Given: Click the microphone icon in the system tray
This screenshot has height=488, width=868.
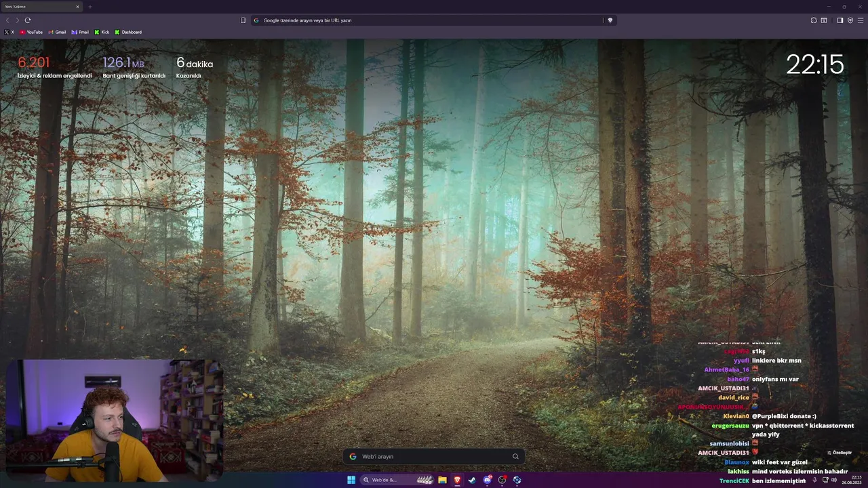Looking at the screenshot, I should (x=814, y=480).
